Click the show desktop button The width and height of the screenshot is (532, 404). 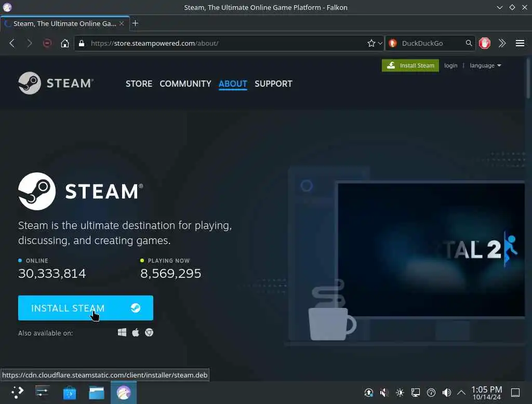tap(515, 393)
